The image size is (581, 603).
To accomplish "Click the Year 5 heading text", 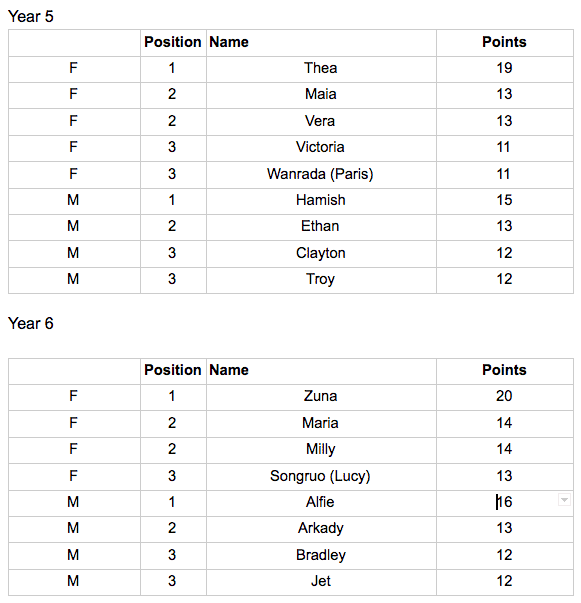I will pyautogui.click(x=31, y=17).
